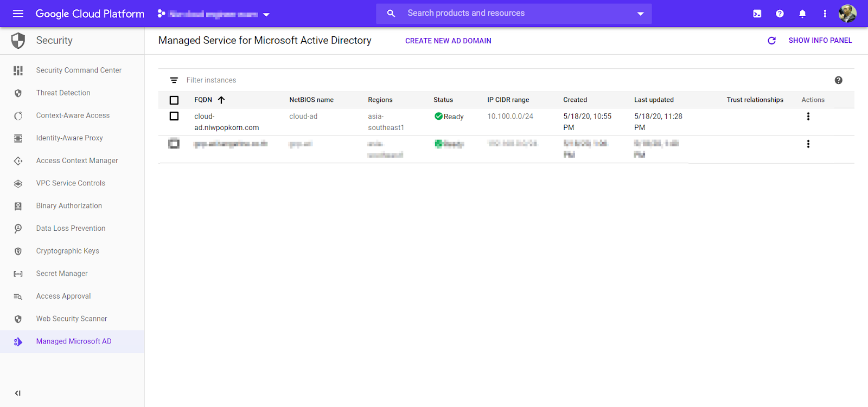868x407 pixels.
Task: Expand the search bar dropdown arrow
Action: pos(640,14)
